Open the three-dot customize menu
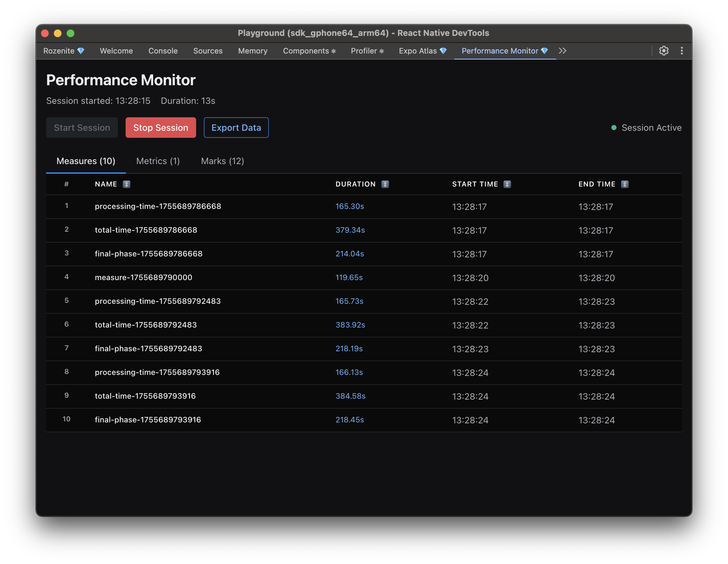Viewport: 728px width, 564px height. click(x=682, y=51)
